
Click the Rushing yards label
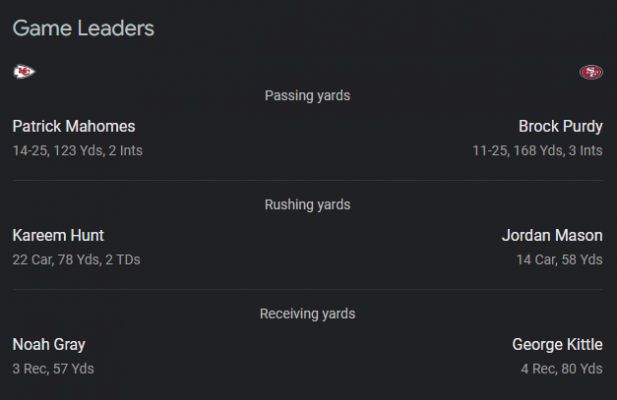click(x=307, y=205)
